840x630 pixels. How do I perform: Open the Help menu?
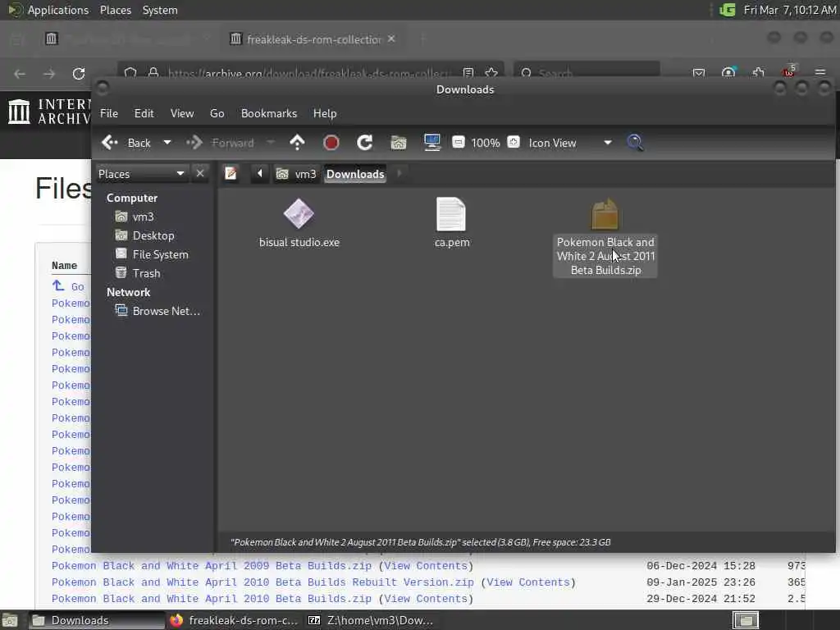(x=325, y=113)
